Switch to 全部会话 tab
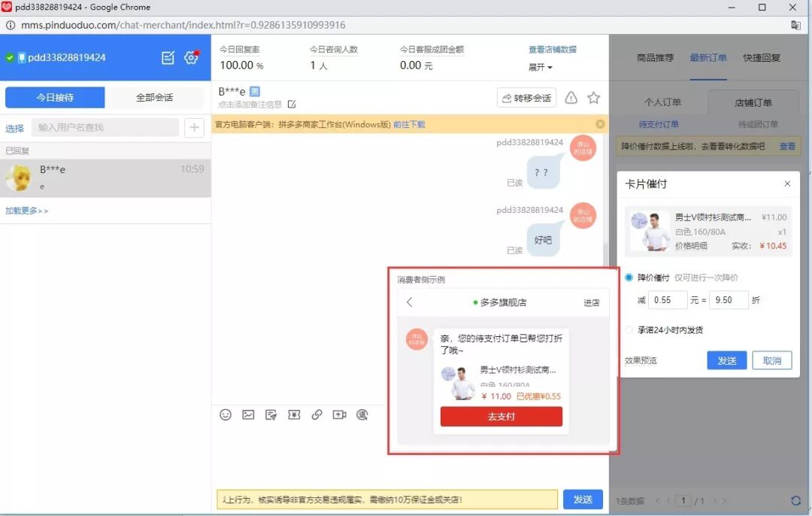The width and height of the screenshot is (812, 516). [x=154, y=97]
